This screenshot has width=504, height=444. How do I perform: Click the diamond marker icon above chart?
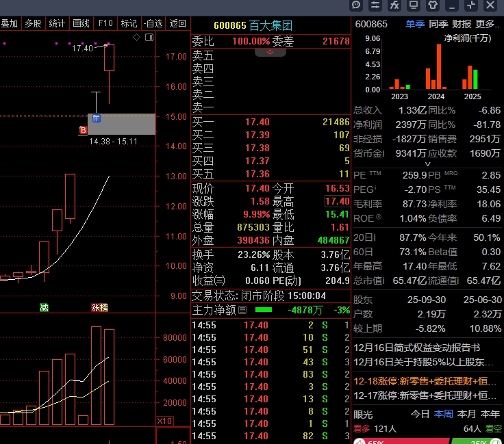[136, 37]
